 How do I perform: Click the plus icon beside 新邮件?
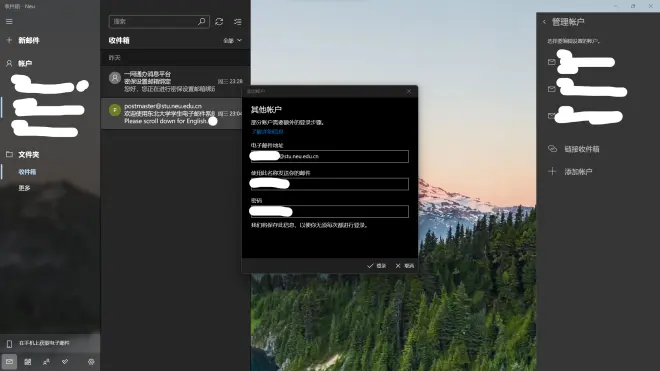point(9,40)
